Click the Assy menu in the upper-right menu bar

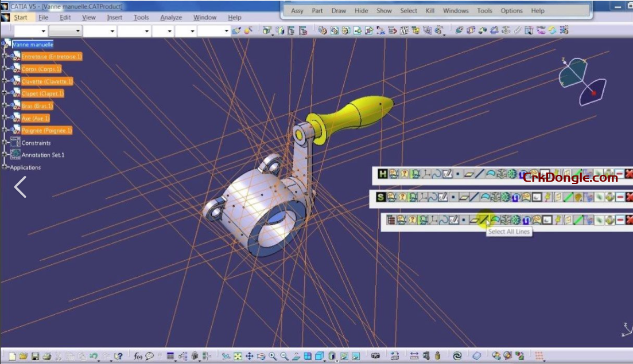[297, 10]
